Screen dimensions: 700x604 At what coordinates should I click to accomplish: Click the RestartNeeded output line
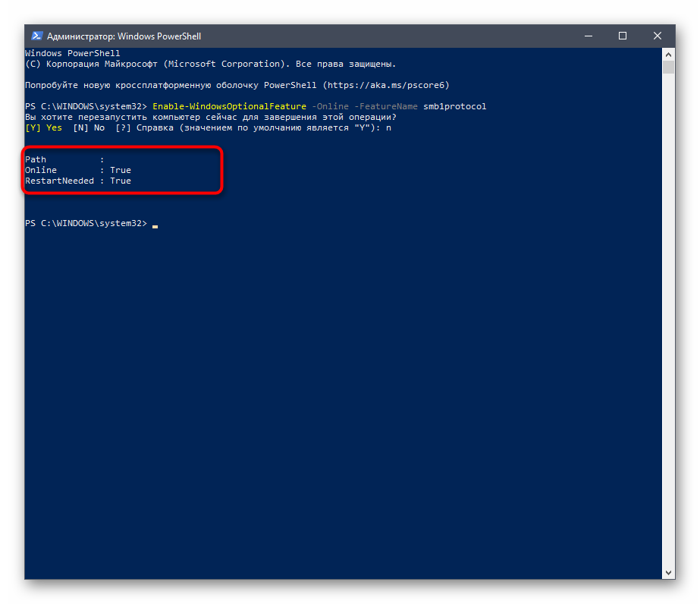pos(77,181)
